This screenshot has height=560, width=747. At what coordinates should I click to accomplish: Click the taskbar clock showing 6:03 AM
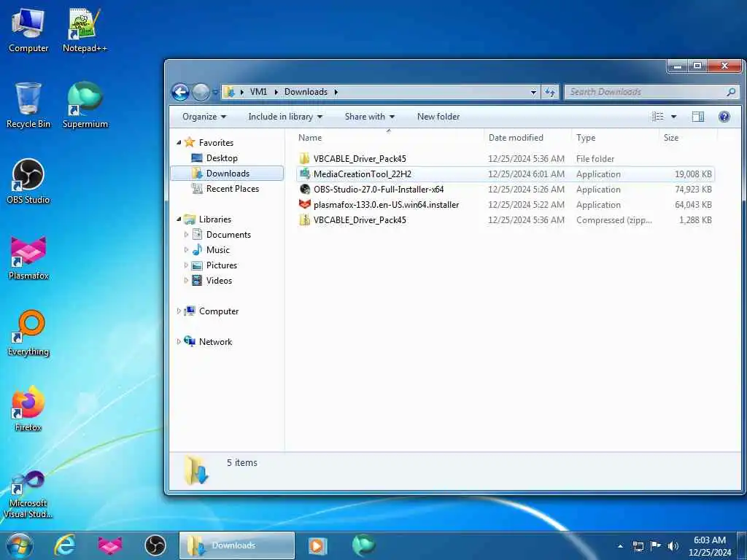[709, 545]
